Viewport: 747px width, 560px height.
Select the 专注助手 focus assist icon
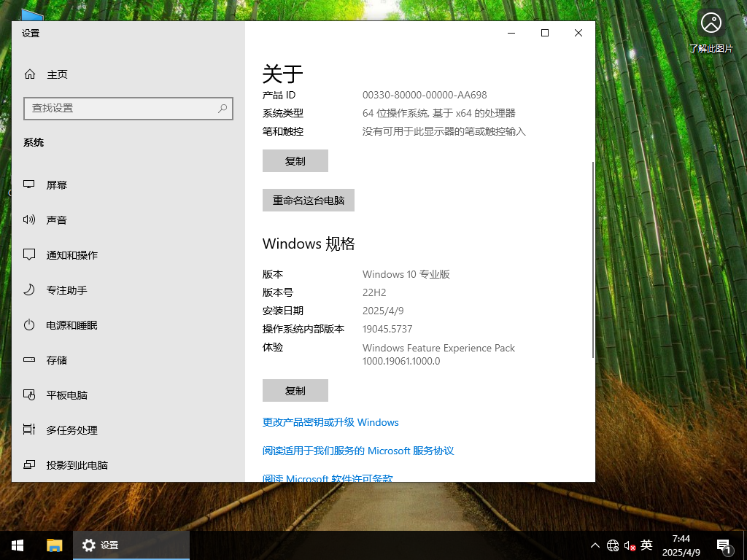click(x=29, y=289)
